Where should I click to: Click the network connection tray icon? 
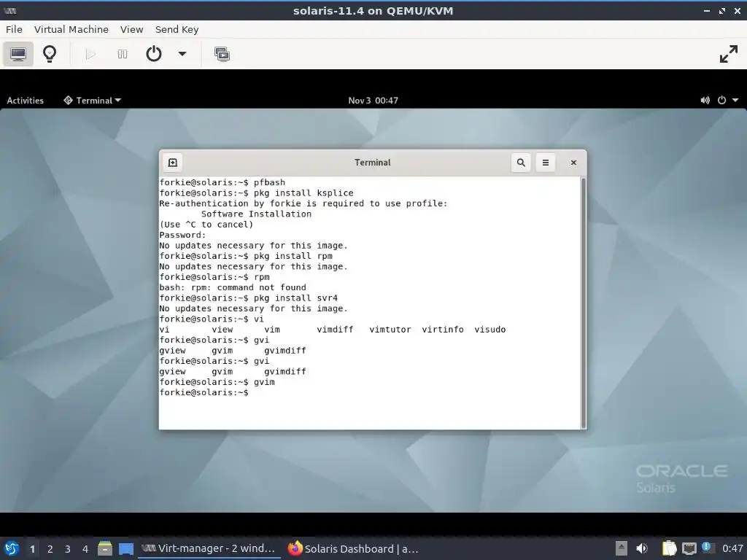[689, 548]
